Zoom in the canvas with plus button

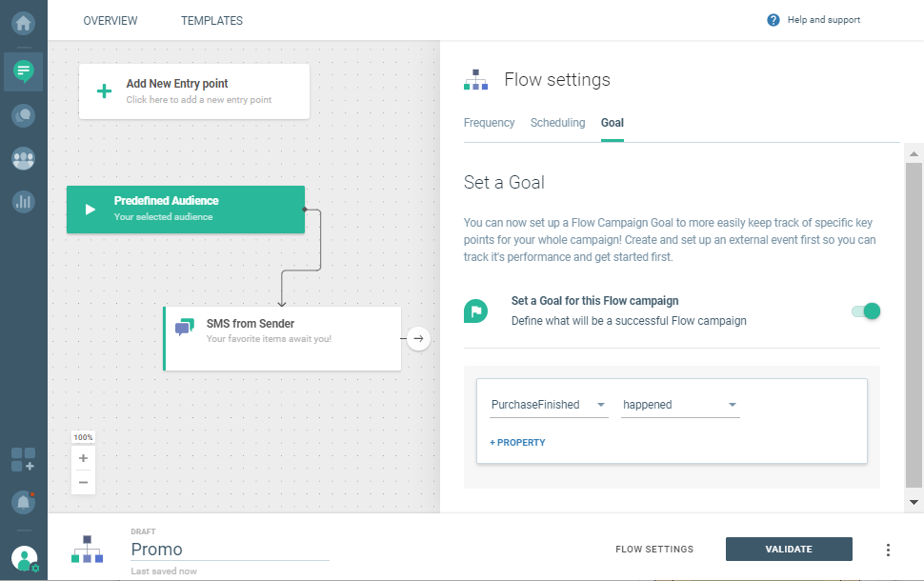point(83,458)
